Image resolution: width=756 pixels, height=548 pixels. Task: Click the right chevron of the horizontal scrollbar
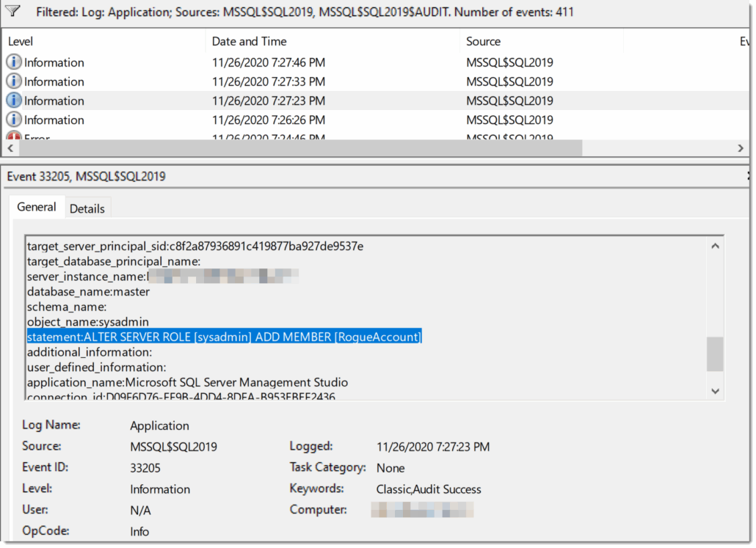tap(741, 147)
